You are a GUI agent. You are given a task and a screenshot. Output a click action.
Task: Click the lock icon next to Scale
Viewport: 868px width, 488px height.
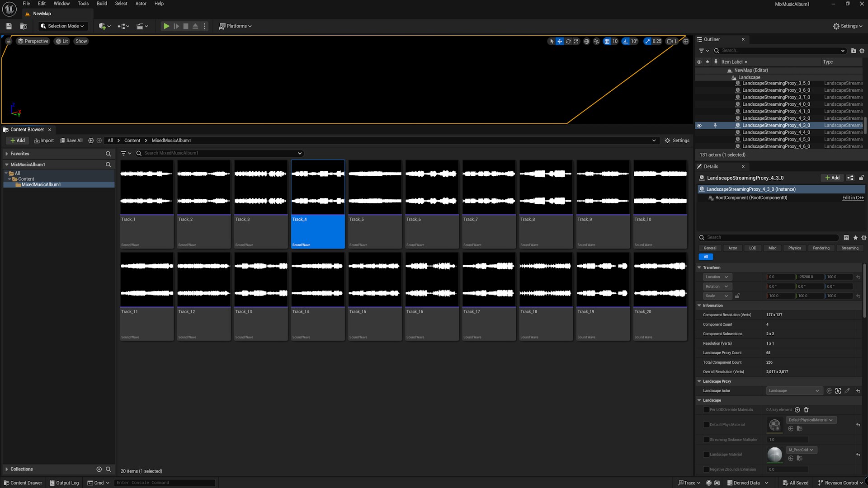coord(737,296)
